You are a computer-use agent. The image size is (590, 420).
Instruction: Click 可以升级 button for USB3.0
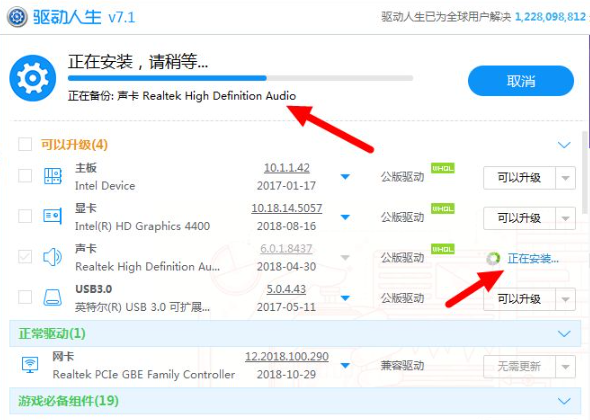pyautogui.click(x=519, y=299)
